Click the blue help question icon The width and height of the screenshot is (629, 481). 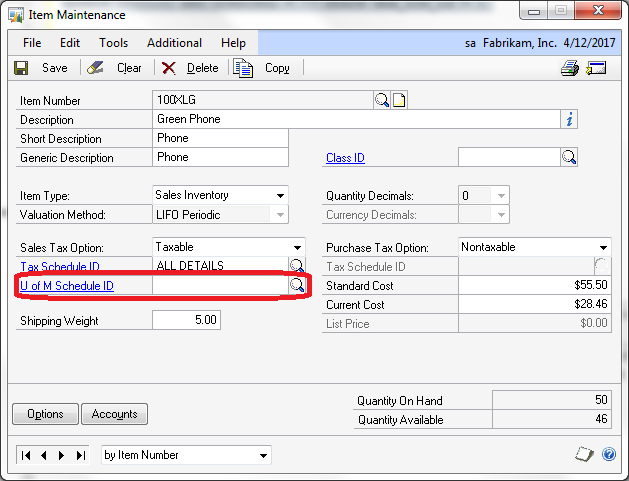point(609,454)
